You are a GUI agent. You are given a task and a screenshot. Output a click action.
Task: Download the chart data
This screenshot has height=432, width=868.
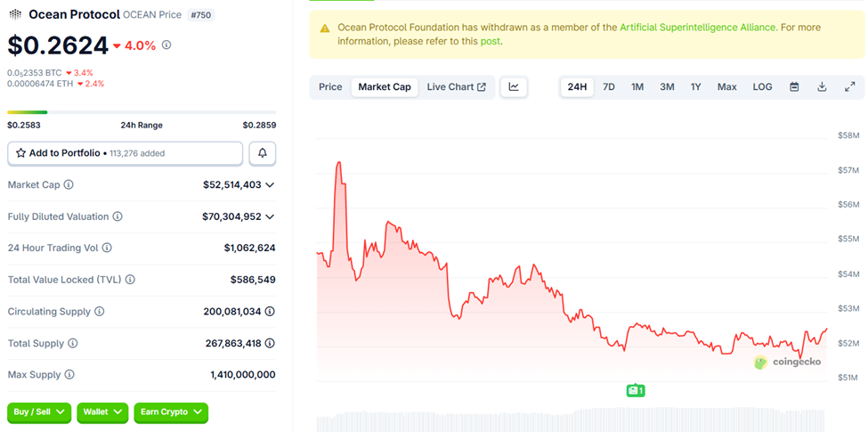822,86
